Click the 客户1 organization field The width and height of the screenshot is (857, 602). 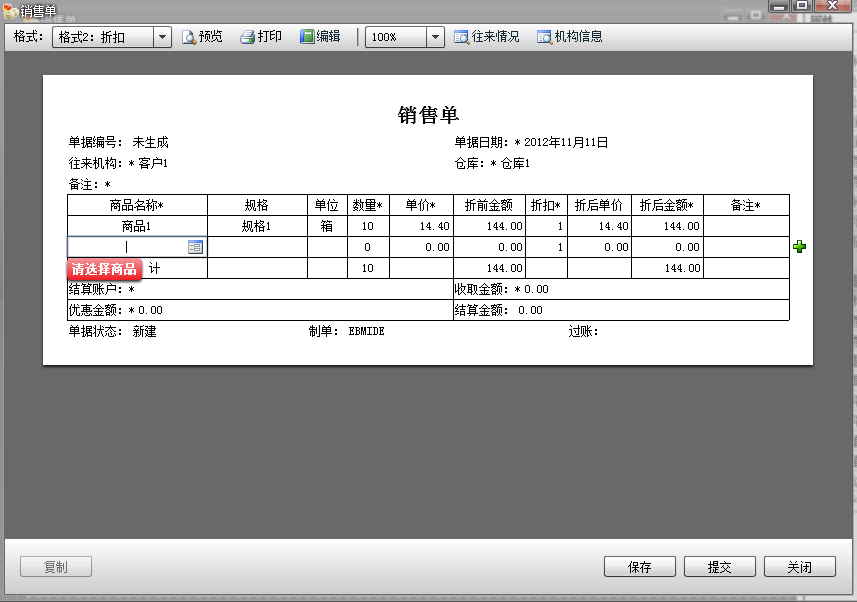click(153, 163)
